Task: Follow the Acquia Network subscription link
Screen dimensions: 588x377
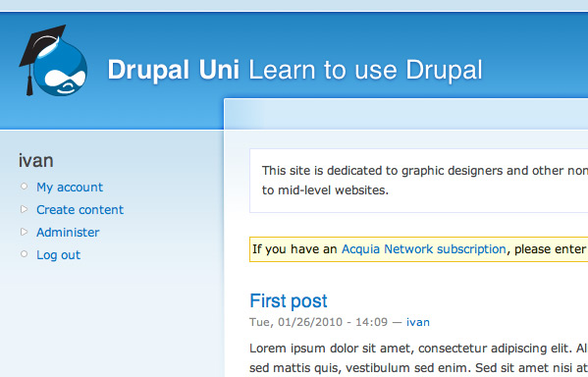Action: (423, 248)
